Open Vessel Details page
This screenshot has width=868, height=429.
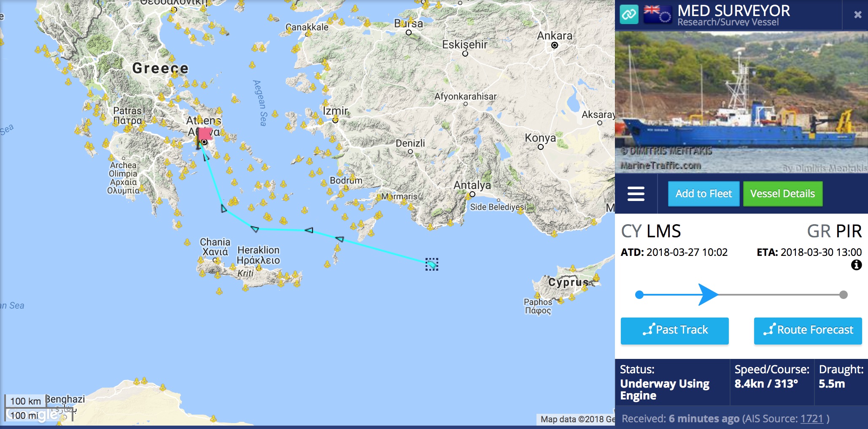(x=782, y=194)
